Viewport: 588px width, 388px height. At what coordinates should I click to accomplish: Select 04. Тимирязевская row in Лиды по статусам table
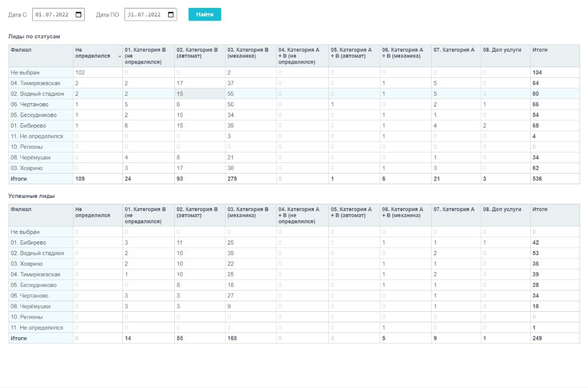click(35, 83)
